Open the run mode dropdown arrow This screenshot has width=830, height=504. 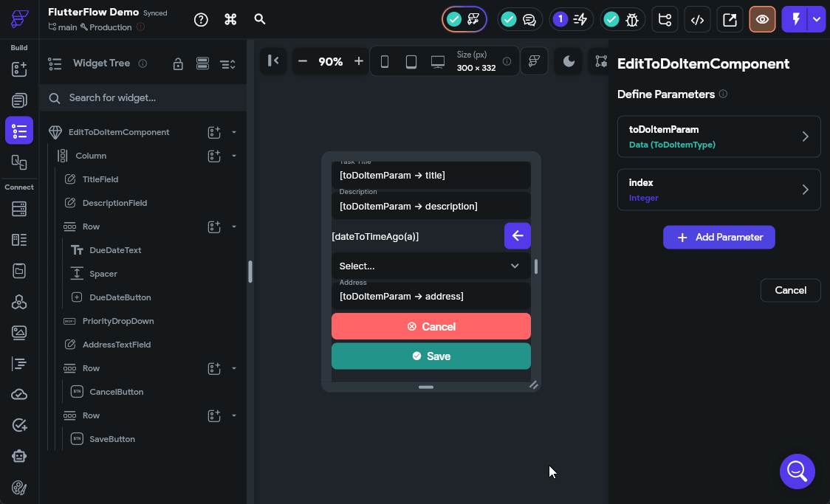coord(817,20)
